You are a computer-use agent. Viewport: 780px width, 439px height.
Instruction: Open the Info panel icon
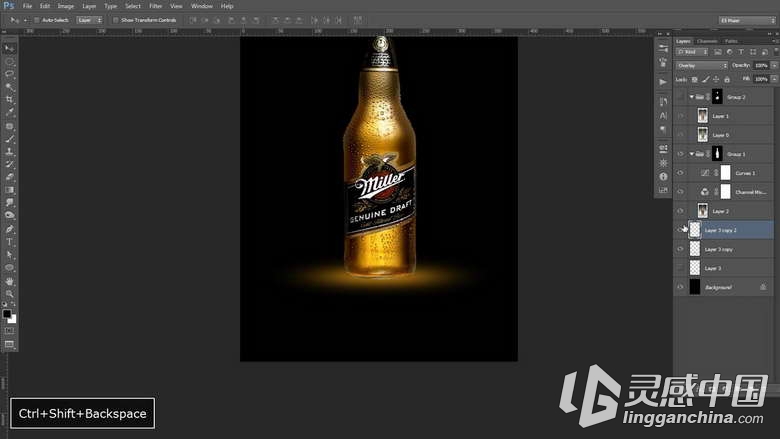coord(663,176)
